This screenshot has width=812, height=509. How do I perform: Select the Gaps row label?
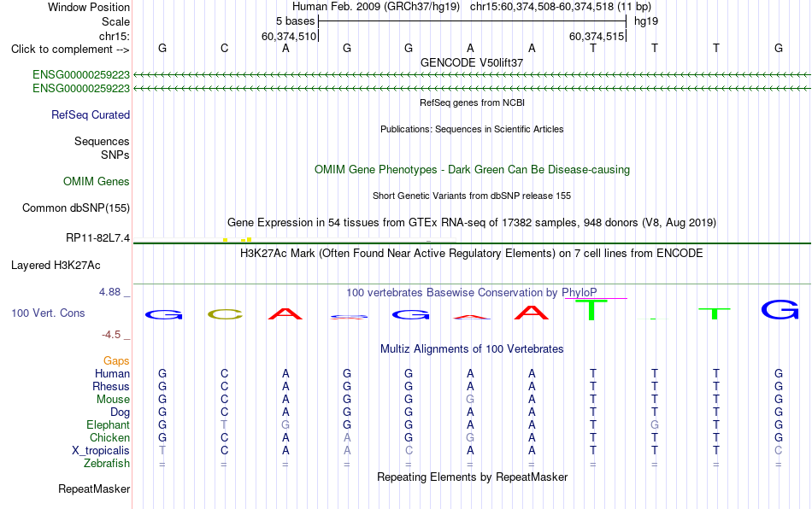(116, 360)
